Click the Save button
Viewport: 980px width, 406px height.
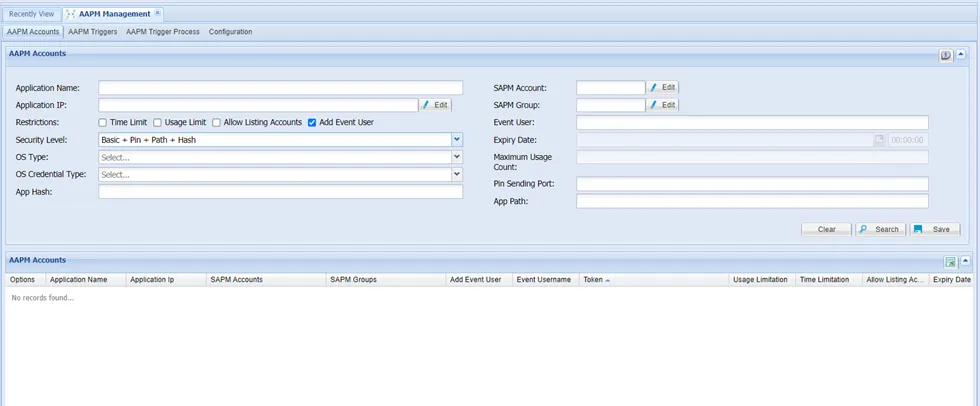(934, 229)
